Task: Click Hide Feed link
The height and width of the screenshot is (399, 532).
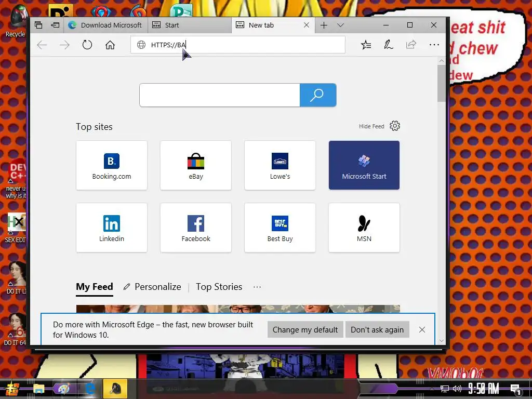Action: (x=371, y=126)
